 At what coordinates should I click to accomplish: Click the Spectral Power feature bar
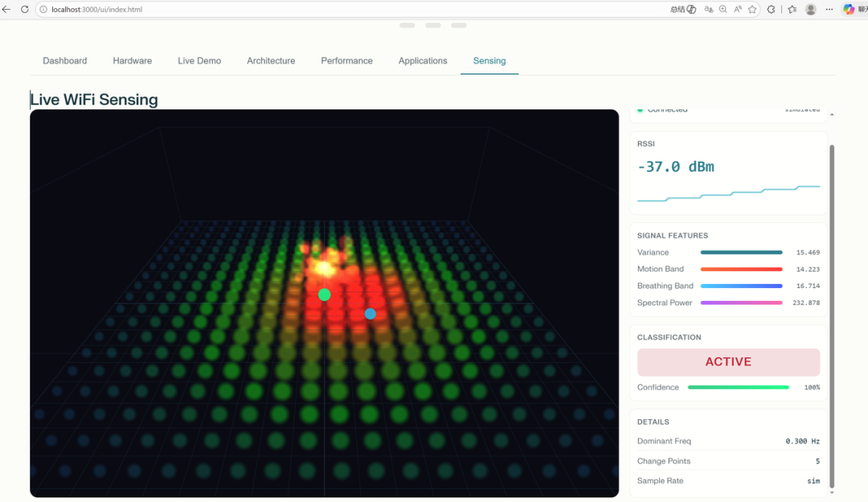point(741,303)
